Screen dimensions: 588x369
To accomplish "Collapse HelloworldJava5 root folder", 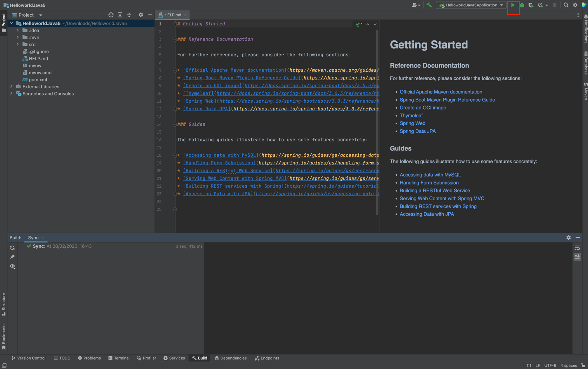I will [12, 23].
